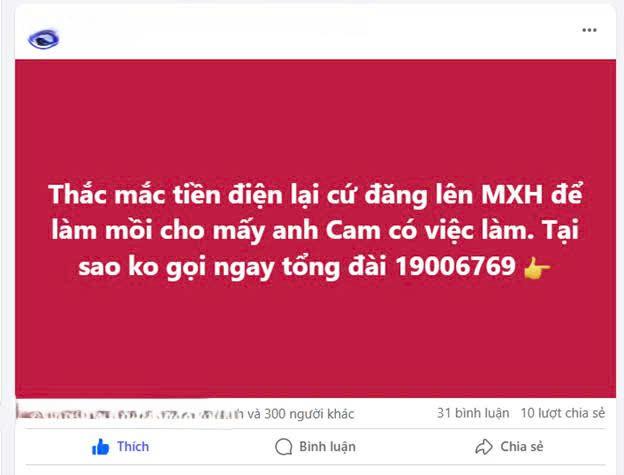The height and width of the screenshot is (475, 624).
Task: Click the speech bubble comment icon
Action: point(284,447)
